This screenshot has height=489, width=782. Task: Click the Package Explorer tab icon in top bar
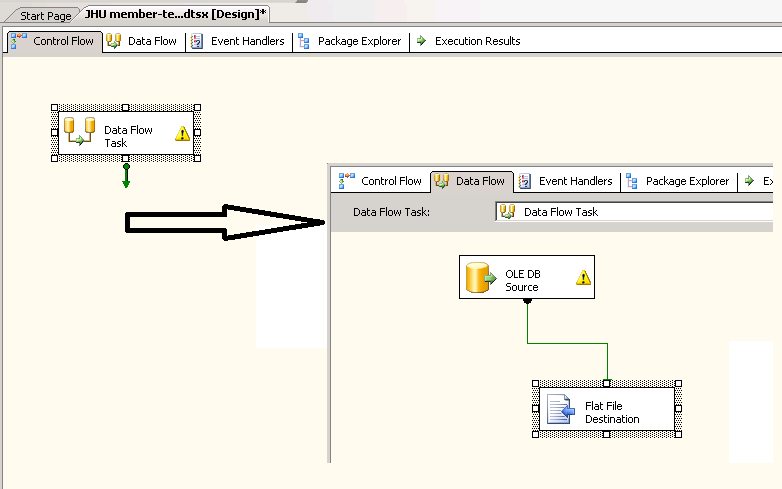304,41
